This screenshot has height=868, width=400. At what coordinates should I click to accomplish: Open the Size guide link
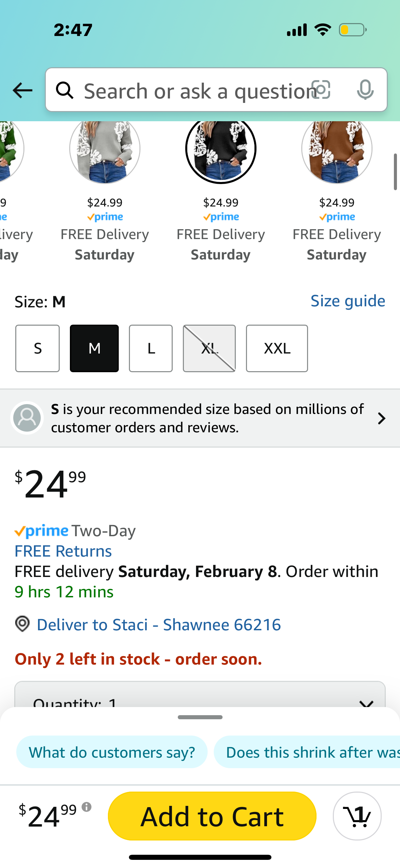[x=348, y=301]
